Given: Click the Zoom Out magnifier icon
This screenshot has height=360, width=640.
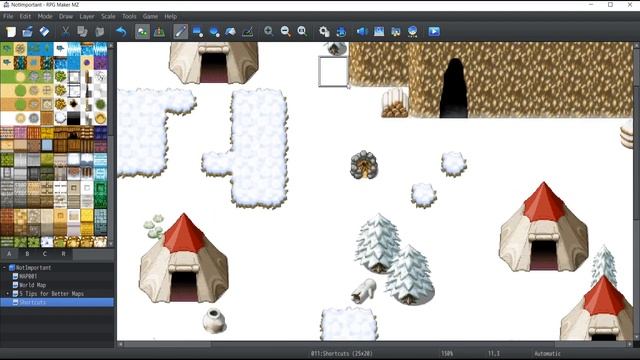Looking at the screenshot, I should click(x=285, y=31).
